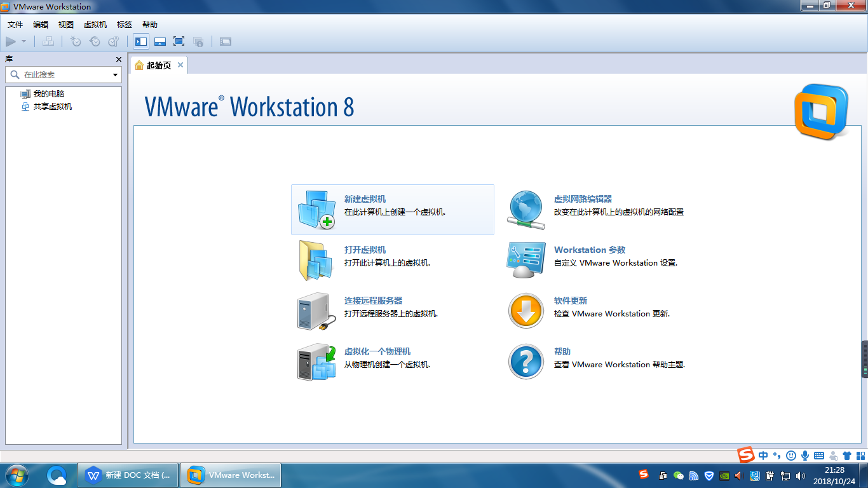Screen dimensions: 868x488
Task: Open the 标签 menu
Action: [x=125, y=25]
